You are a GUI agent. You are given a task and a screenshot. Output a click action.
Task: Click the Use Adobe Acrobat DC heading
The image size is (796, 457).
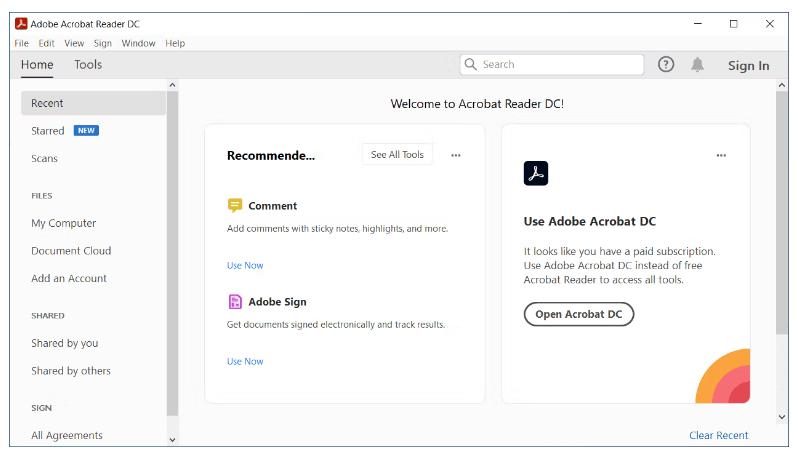[589, 221]
